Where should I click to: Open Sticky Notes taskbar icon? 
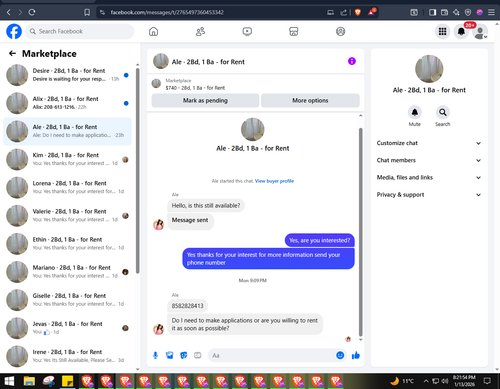tap(68, 381)
